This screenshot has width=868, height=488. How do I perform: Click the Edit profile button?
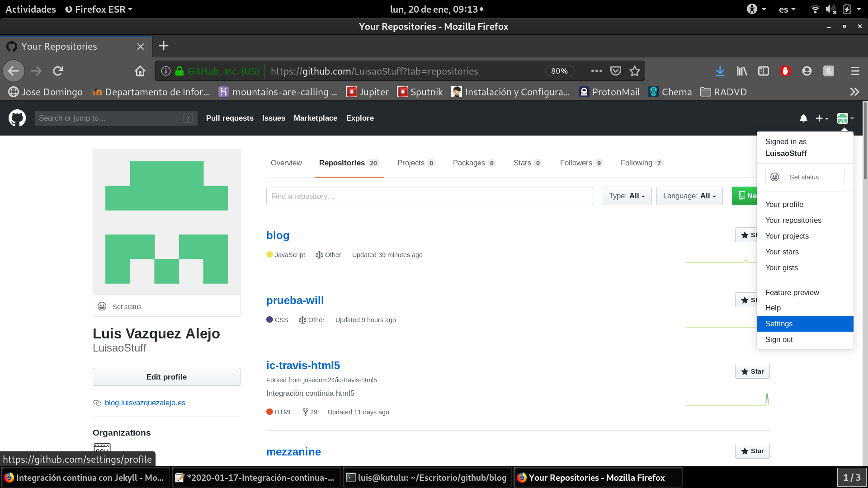(166, 377)
